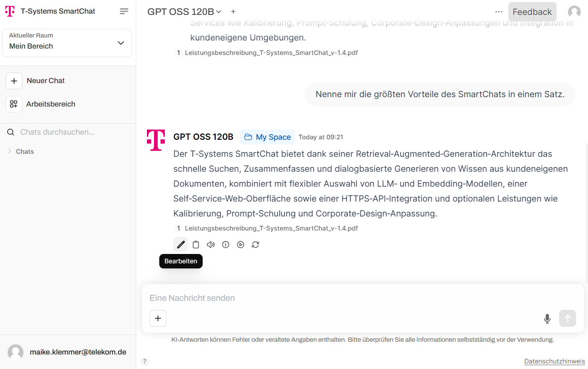588x369 pixels.
Task: Edit the response with the pencil icon
Action: tap(181, 245)
